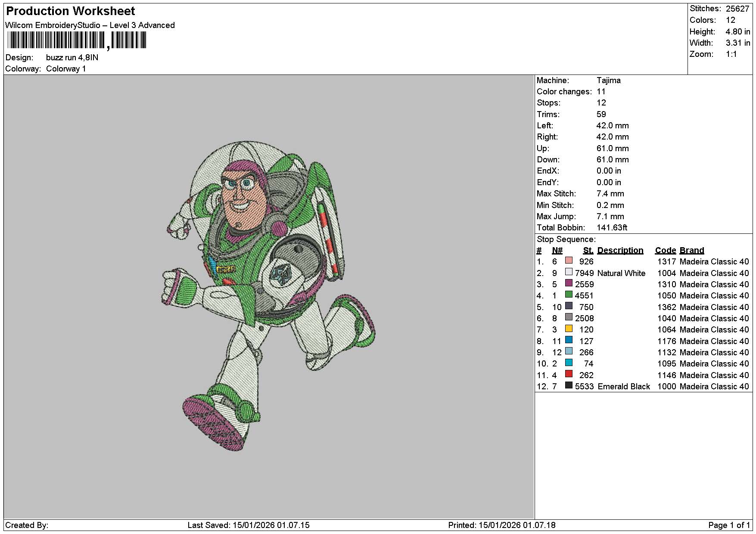The height and width of the screenshot is (534, 756).
Task: Click the 'Page 1 of 1' indicator
Action: point(729,525)
